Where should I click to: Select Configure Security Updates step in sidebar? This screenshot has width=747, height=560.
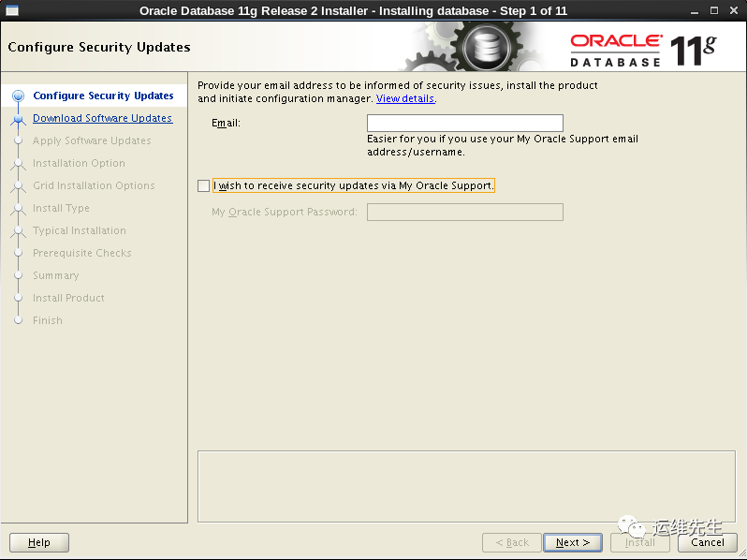[103, 96]
